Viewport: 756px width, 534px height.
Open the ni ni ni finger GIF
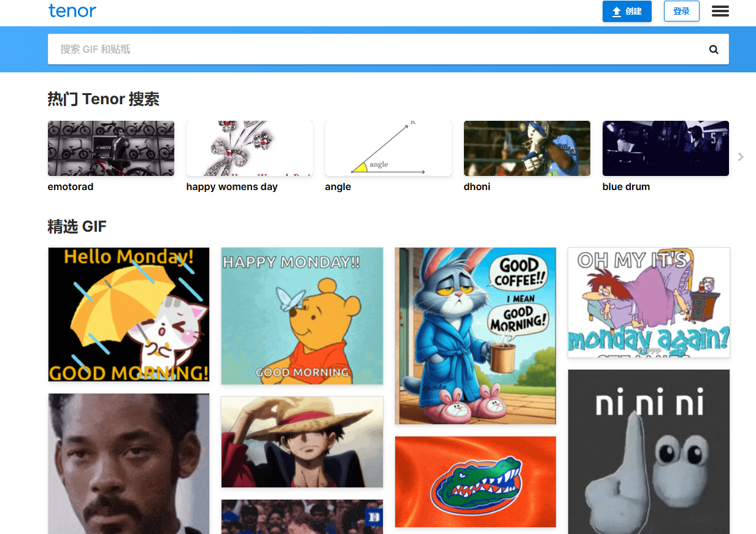point(649,452)
